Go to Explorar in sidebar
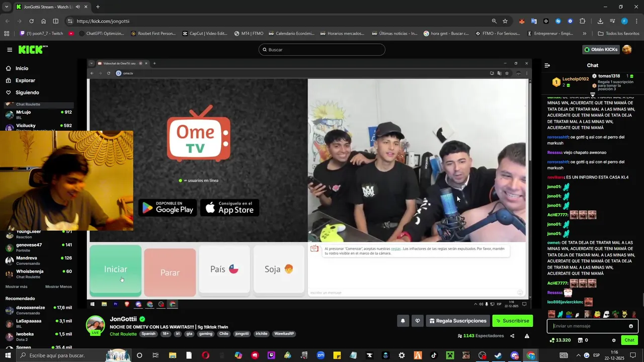 coord(25,80)
